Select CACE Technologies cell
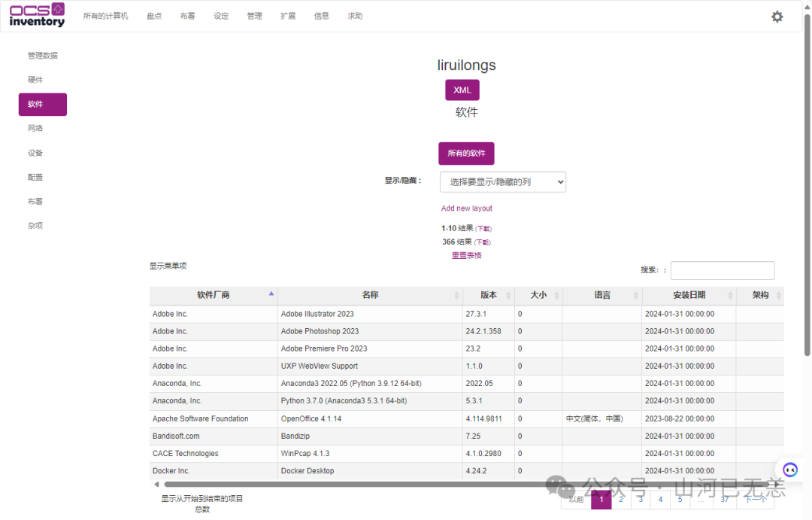Viewport: 812px width, 520px height. pos(214,454)
